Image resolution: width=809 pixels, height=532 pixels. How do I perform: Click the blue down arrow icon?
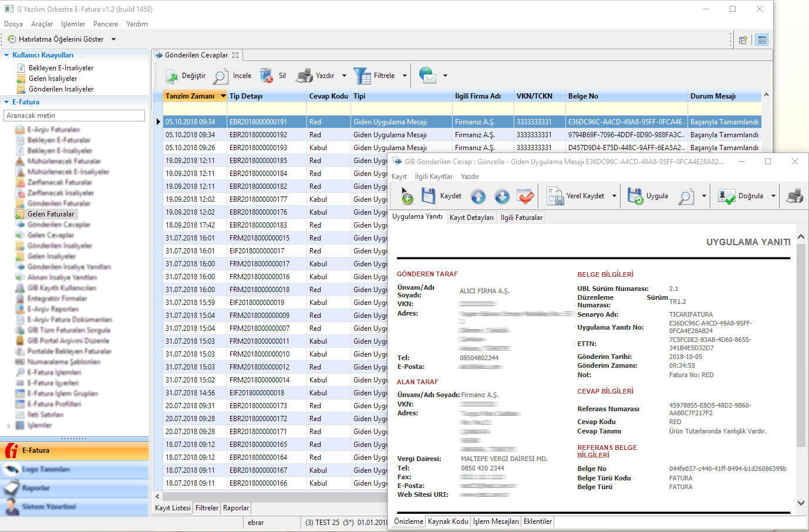coord(502,196)
